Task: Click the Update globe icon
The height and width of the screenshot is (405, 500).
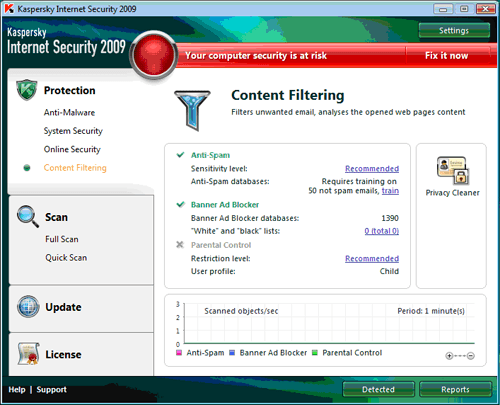Action: [x=28, y=306]
